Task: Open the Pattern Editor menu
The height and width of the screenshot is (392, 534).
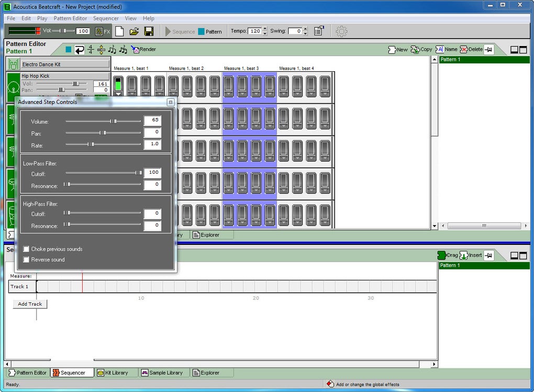Action: (x=70, y=18)
